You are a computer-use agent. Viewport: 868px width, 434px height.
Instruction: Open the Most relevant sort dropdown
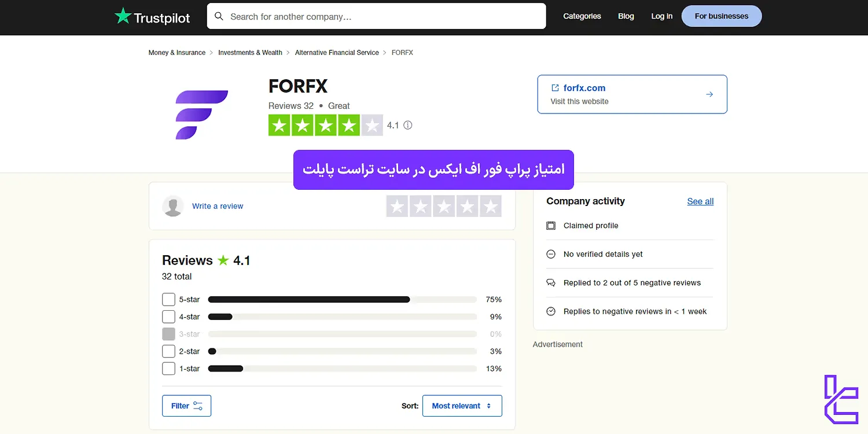[462, 406]
